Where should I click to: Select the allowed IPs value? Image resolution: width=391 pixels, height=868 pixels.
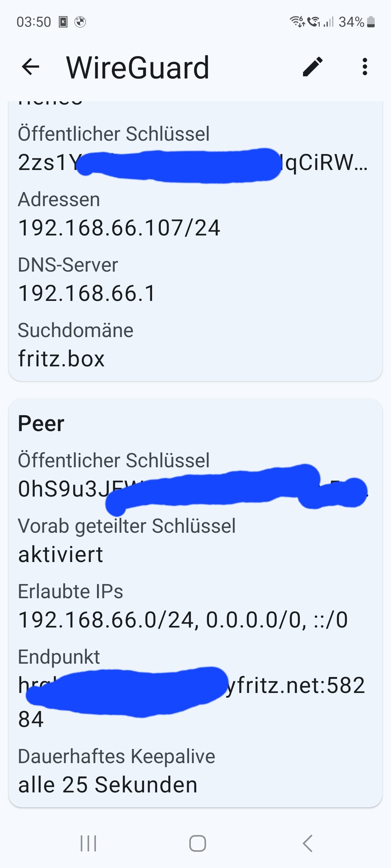[183, 620]
